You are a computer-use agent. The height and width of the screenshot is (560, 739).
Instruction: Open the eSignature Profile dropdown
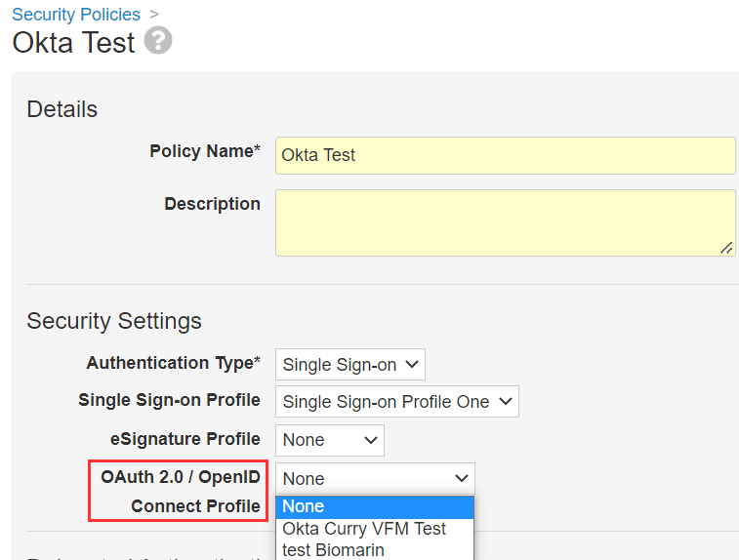(x=329, y=440)
